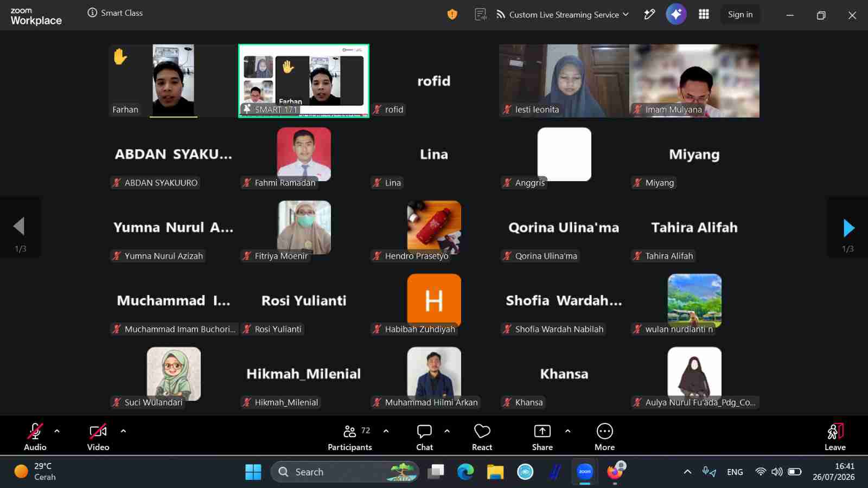This screenshot has height=488, width=868.
Task: Click Sign in
Action: [740, 15]
